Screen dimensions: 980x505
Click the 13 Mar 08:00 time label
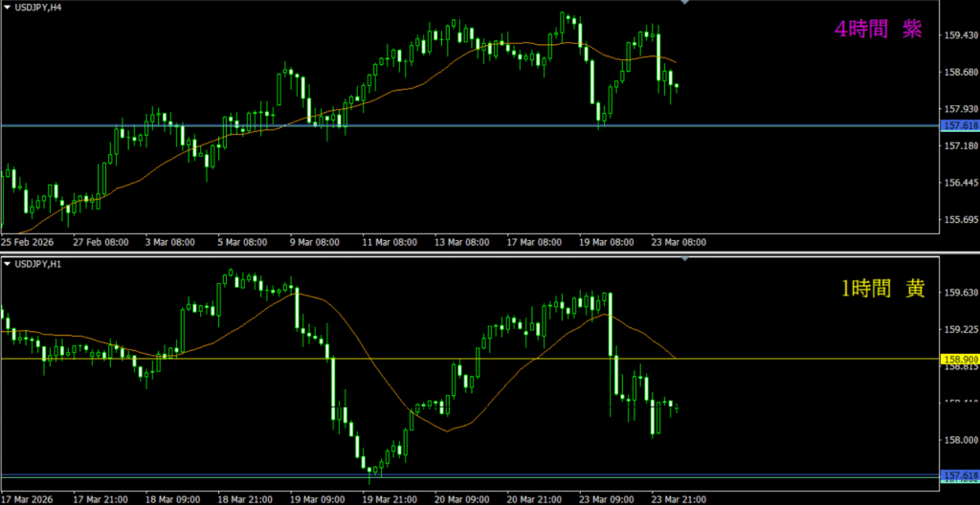(462, 242)
